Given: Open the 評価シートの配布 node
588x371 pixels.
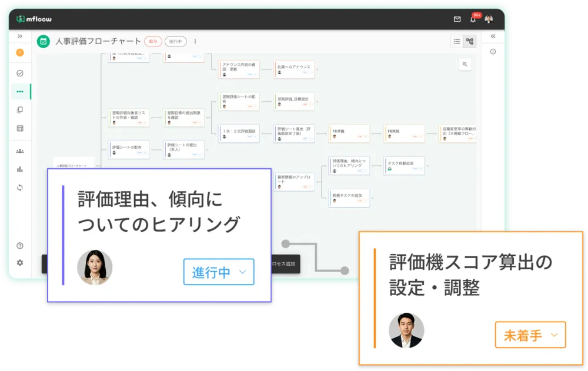Looking at the screenshot, I should [129, 150].
